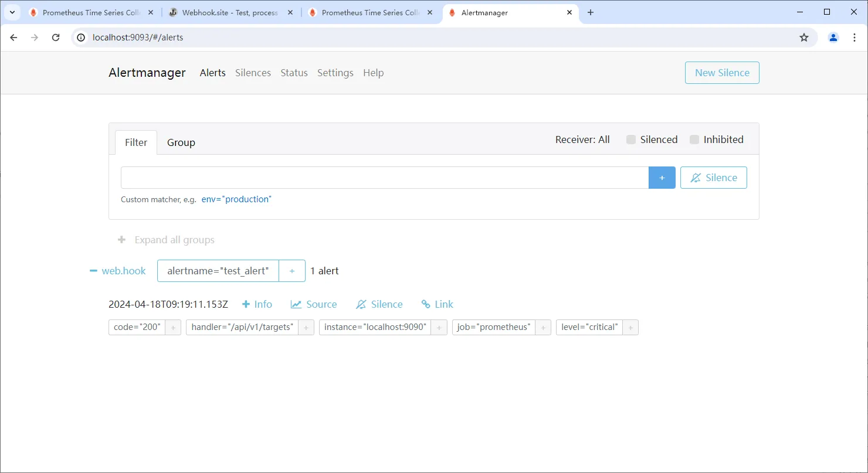
Task: Click the New Silence button
Action: 722,73
